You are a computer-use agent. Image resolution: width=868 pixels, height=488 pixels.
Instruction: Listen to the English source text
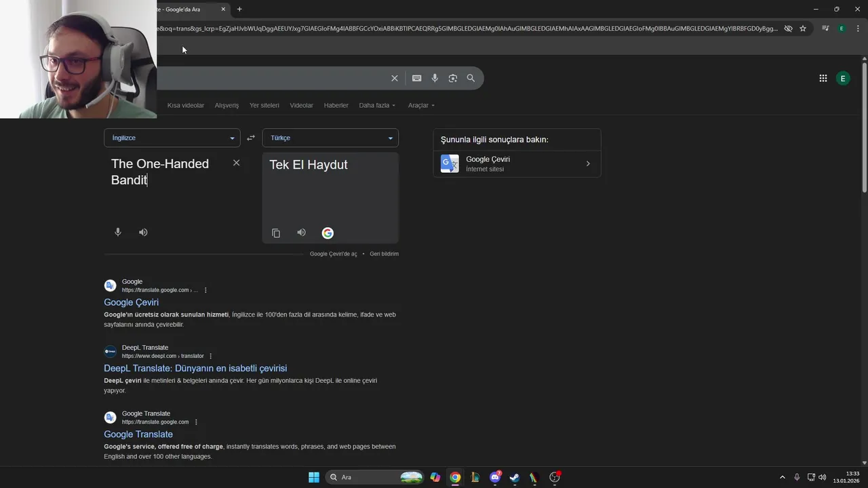click(143, 232)
